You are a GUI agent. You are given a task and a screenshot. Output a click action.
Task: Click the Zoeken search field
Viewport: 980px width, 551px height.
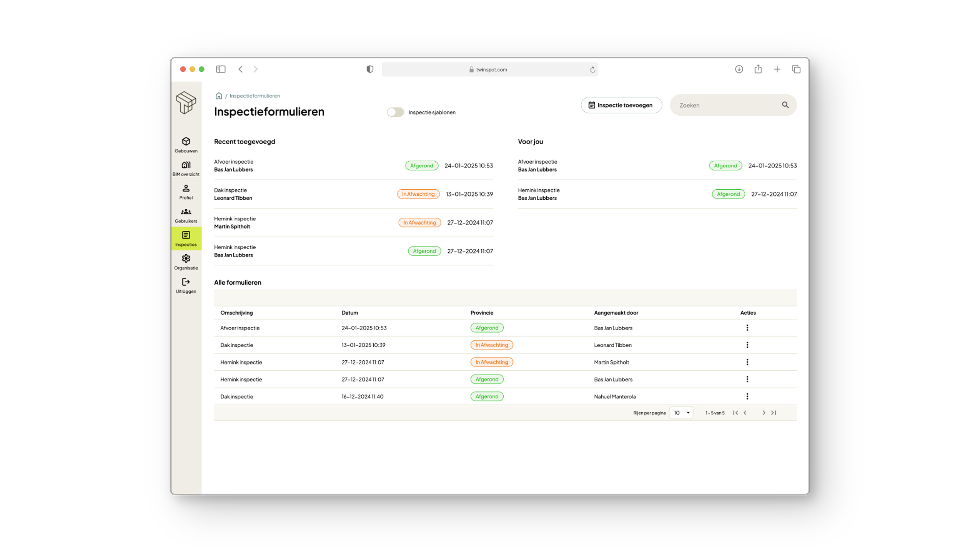tap(733, 105)
